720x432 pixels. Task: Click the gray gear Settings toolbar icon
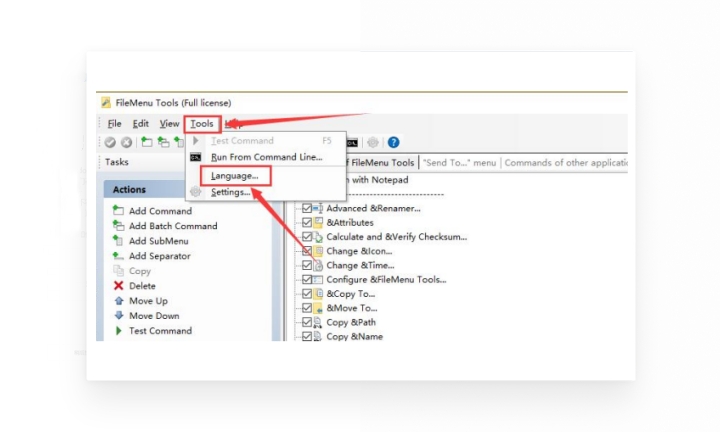(373, 142)
